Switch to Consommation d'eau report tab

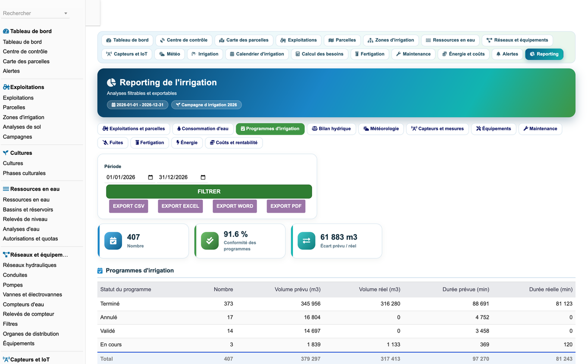click(x=202, y=129)
